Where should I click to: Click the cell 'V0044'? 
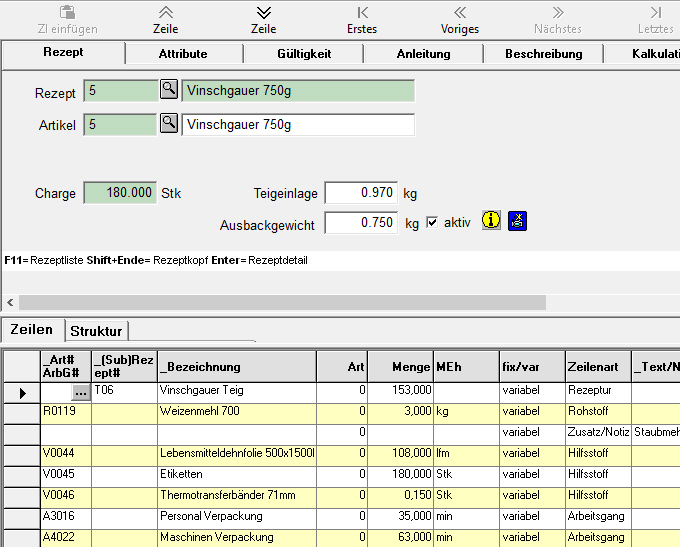pyautogui.click(x=66, y=456)
